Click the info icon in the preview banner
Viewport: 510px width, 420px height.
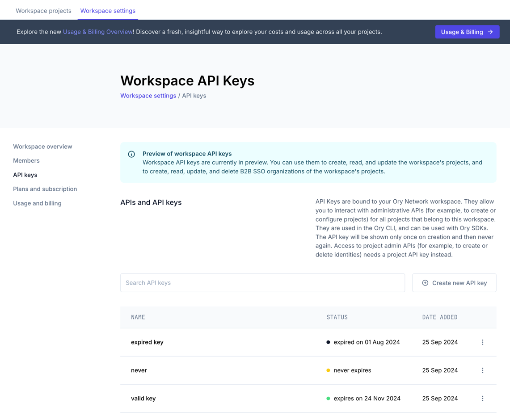click(131, 154)
